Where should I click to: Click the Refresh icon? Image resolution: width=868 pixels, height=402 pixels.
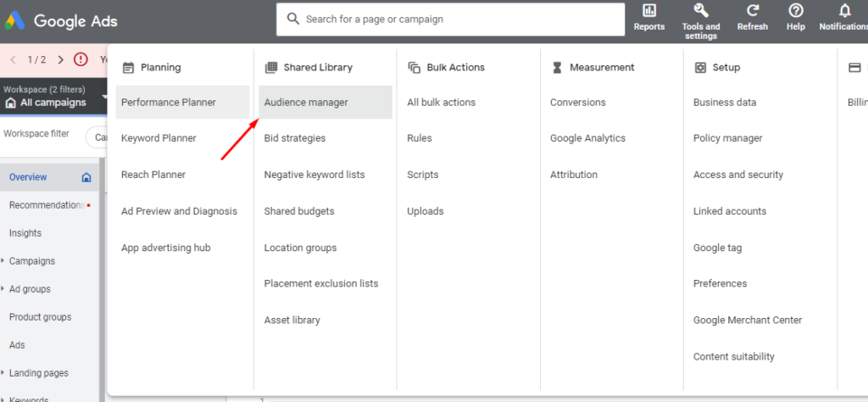(753, 10)
